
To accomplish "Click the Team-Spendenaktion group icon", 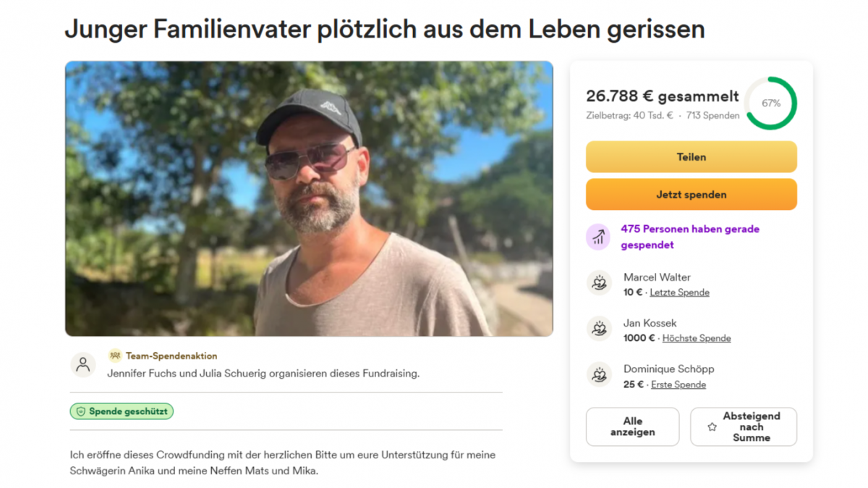I will click(115, 356).
